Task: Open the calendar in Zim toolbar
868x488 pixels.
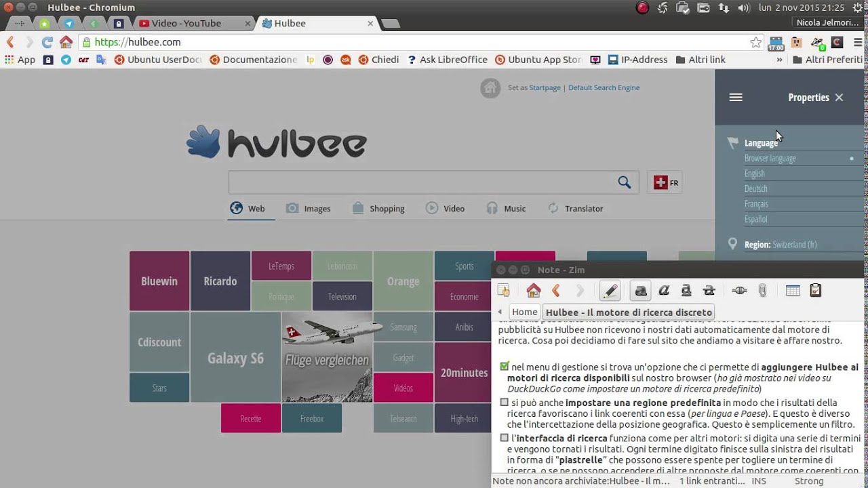Action: coord(793,291)
